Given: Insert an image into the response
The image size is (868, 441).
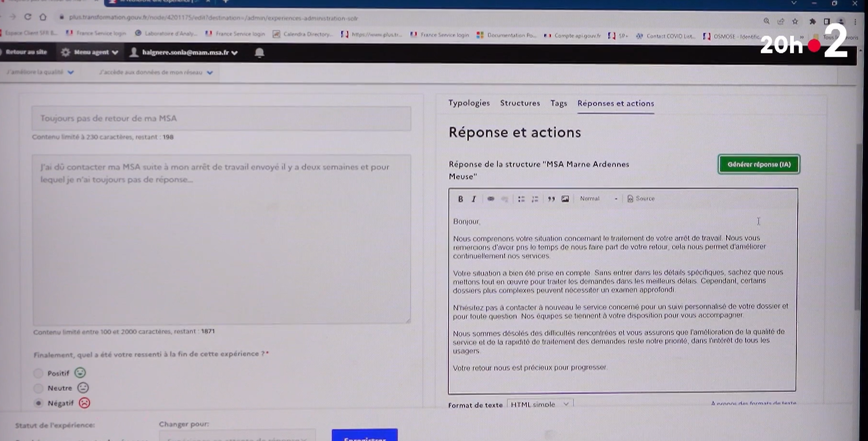Looking at the screenshot, I should 566,198.
